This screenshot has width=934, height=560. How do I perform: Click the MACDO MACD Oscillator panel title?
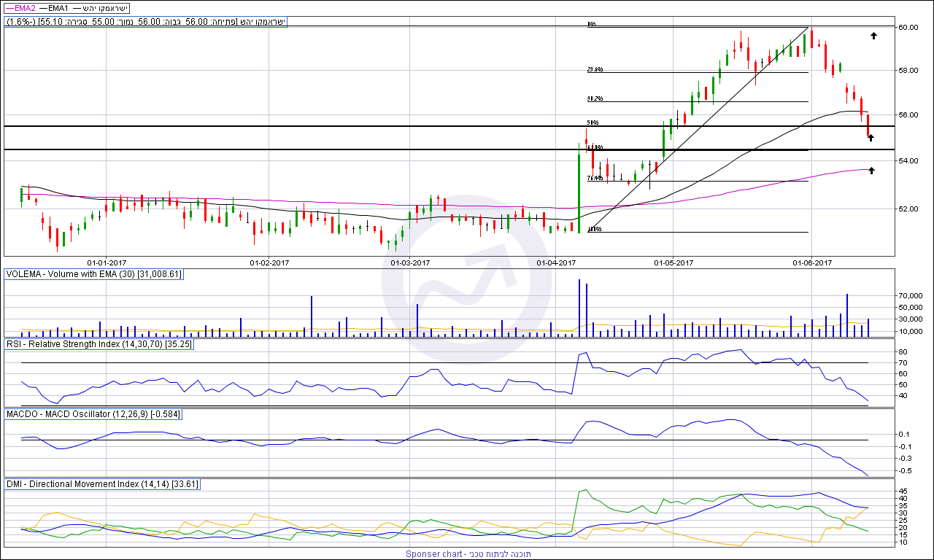click(x=93, y=414)
